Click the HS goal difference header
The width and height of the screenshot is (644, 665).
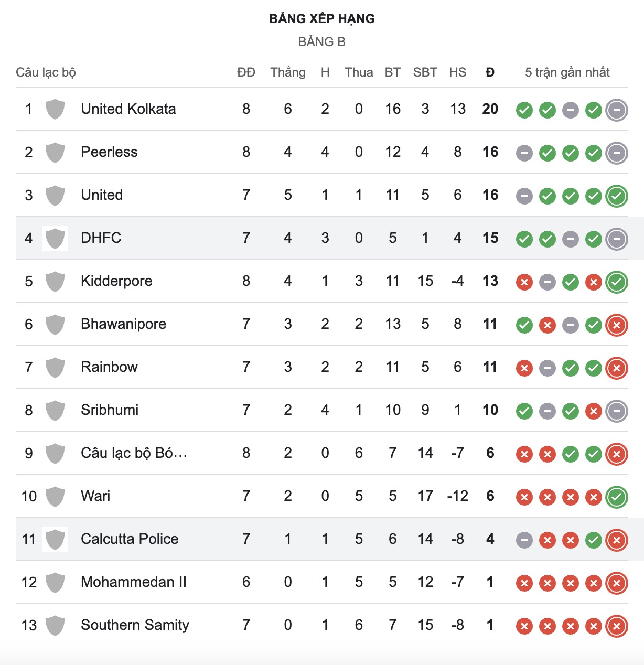tap(457, 72)
